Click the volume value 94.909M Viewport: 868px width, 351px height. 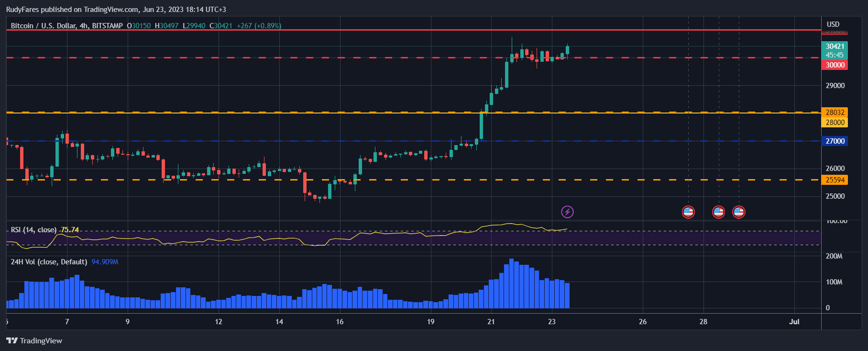click(x=105, y=262)
